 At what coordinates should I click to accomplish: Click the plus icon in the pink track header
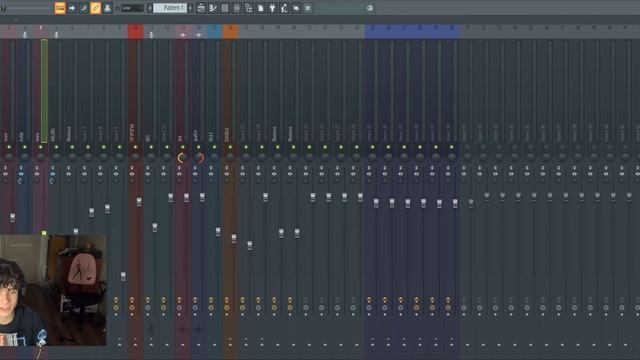(182, 35)
